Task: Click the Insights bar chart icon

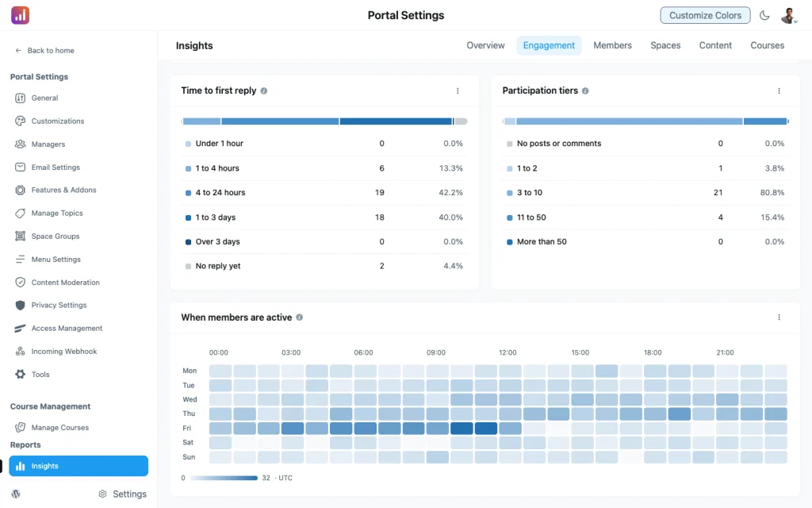Action: click(20, 466)
